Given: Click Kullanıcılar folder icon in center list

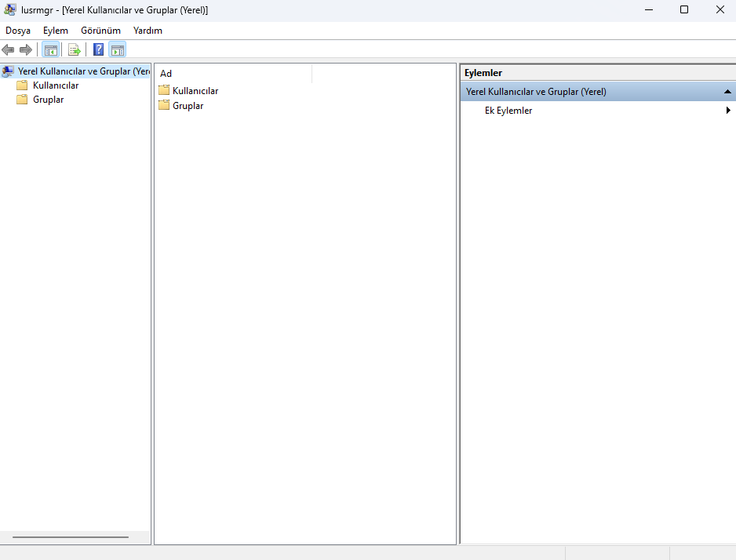Looking at the screenshot, I should pyautogui.click(x=164, y=90).
